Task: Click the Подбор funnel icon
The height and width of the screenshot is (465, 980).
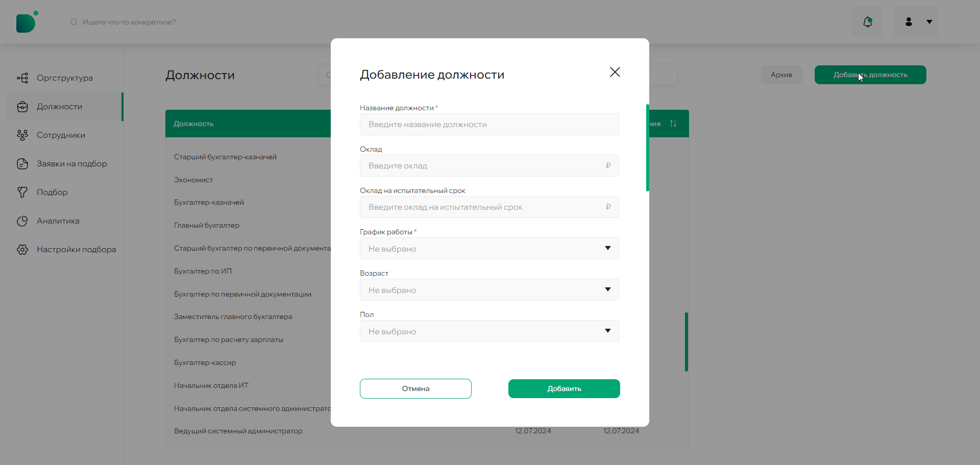Action: pyautogui.click(x=22, y=192)
